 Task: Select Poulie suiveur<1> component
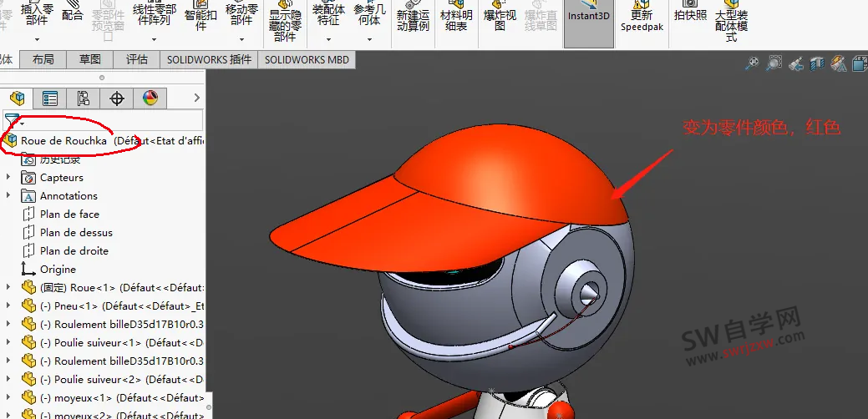click(113, 343)
